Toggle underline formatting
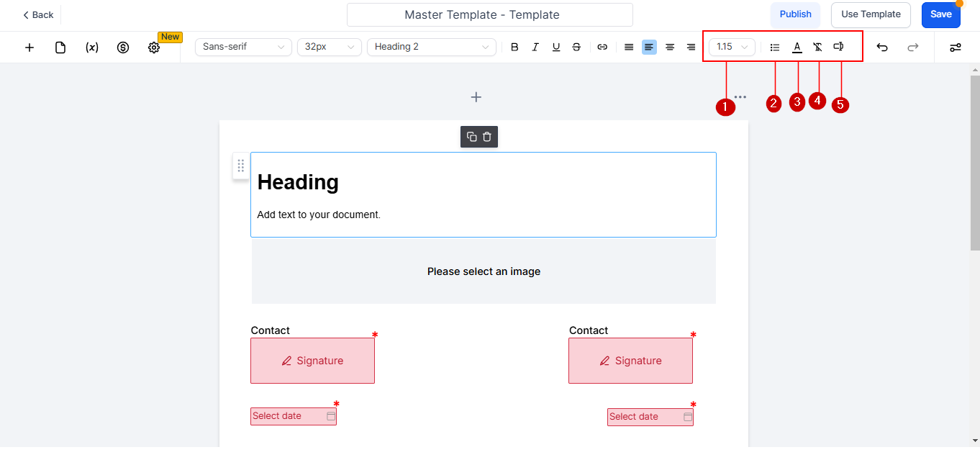 [x=556, y=47]
